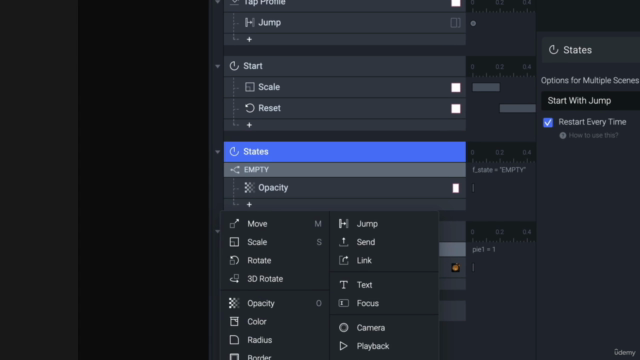Click the EMPTY condition branch icon
The image size is (640, 360).
coord(235,170)
